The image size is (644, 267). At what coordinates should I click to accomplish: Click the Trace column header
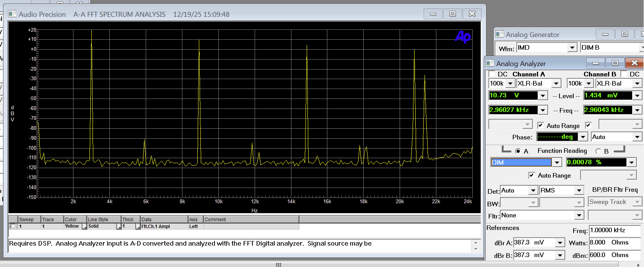coord(52,219)
